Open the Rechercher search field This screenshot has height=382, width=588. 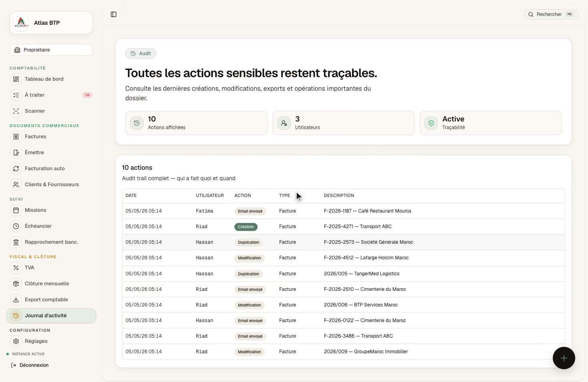(x=551, y=14)
